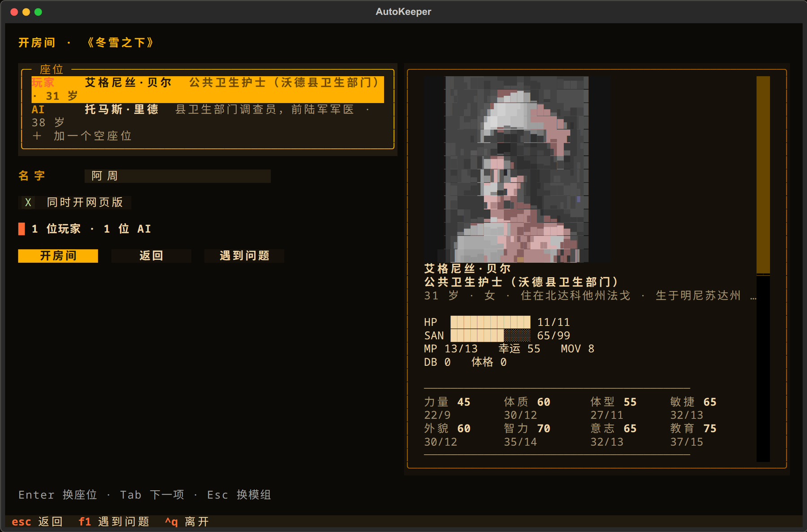Click the Esc 换模组 hint text
Image resolution: width=807 pixels, height=532 pixels.
point(239,495)
